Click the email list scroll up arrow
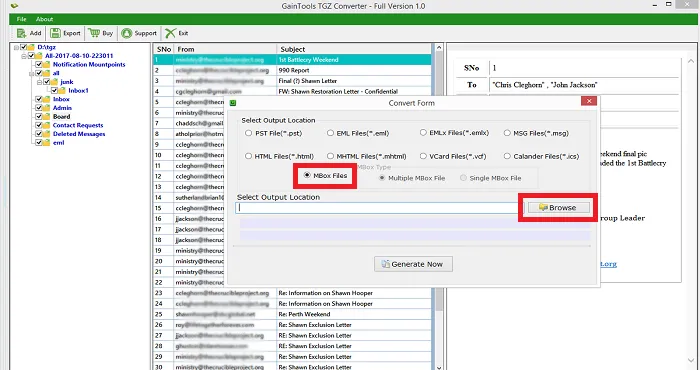 tap(439, 48)
